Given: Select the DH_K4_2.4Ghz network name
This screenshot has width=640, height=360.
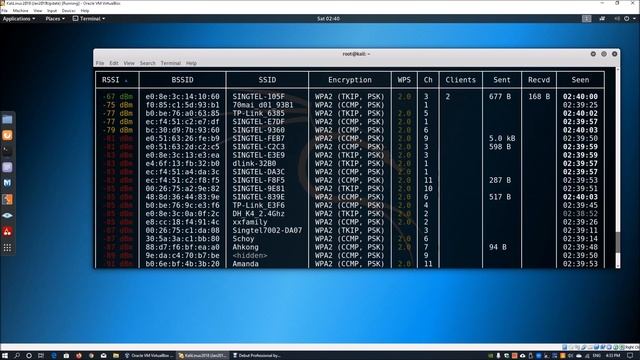Looking at the screenshot, I should click(258, 214).
